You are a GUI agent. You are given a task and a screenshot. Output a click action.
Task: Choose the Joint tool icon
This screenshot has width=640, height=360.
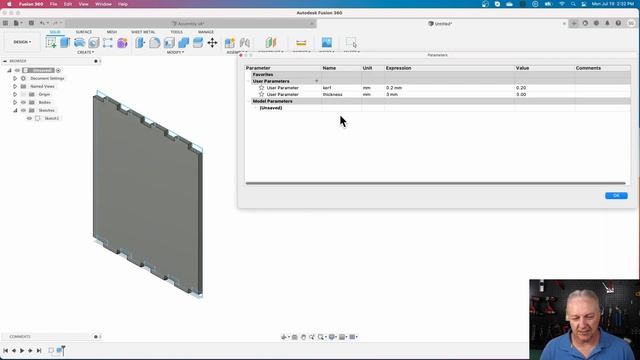tap(244, 42)
